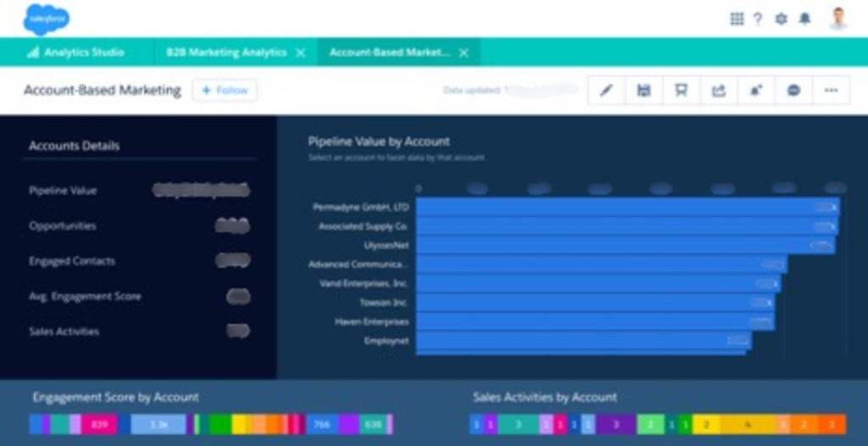Share the dashboard with the share icon

(719, 91)
